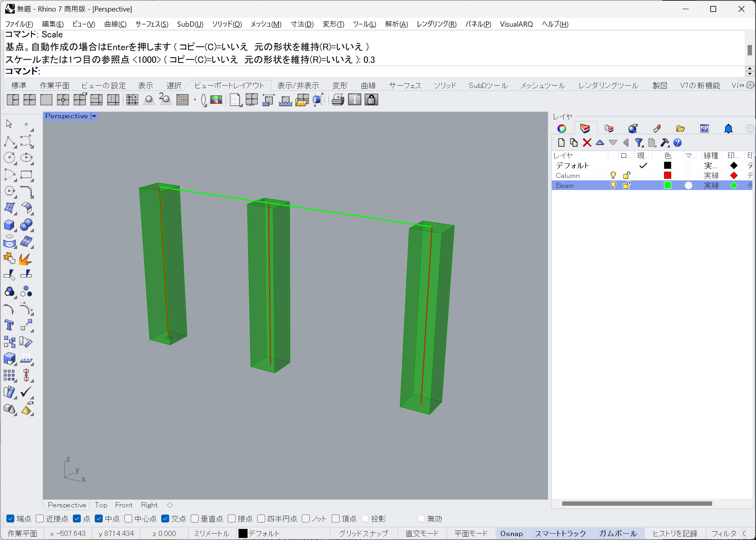This screenshot has width=756, height=540.
Task: Click the four-viewport layout icon
Action: [29, 100]
